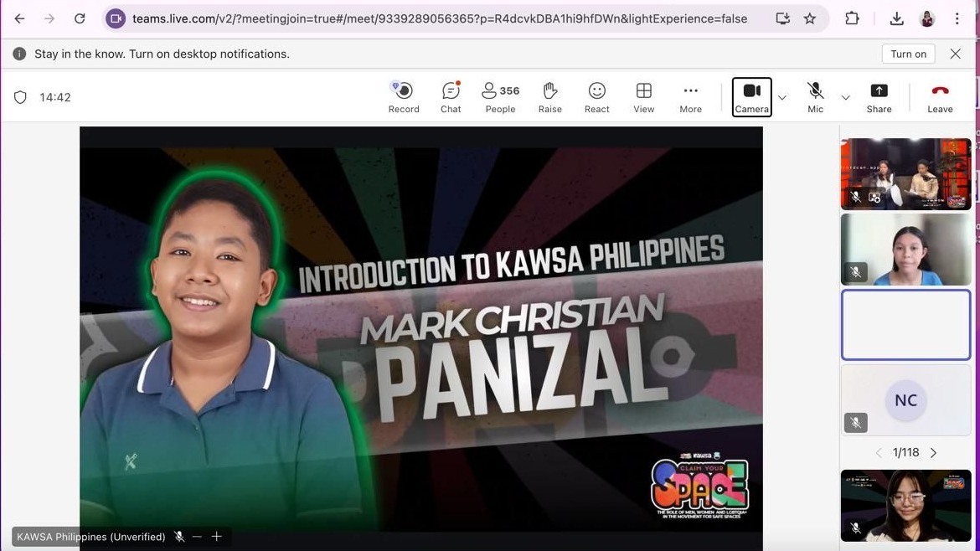Viewport: 980px width, 551px height.
Task: Click the camera site-permission icon in address bar
Action: 116,18
